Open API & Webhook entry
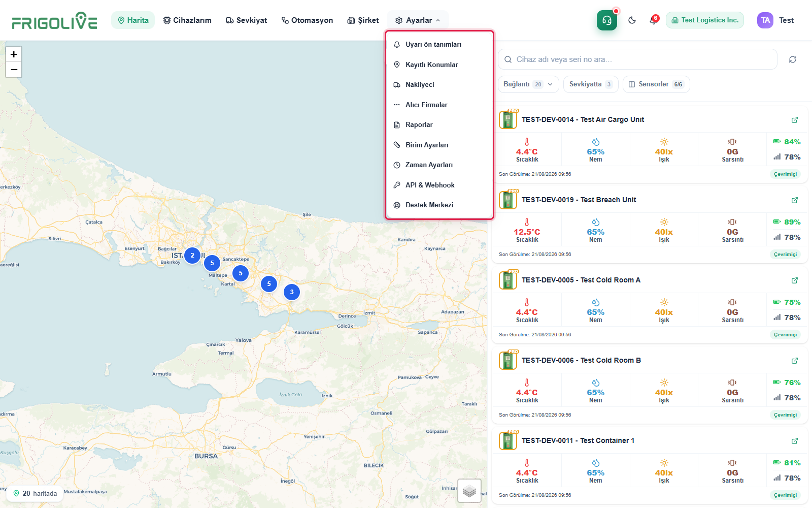This screenshot has width=812, height=508. [439, 185]
